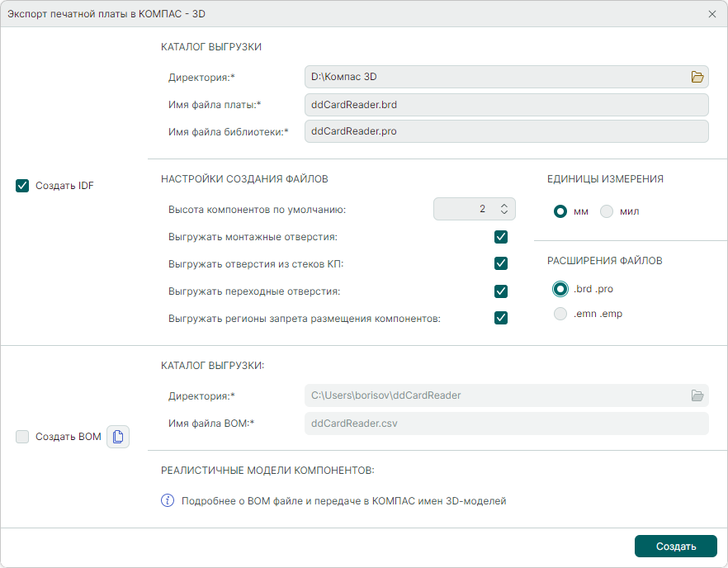
Task: Uncheck Выгружать монтажные отверстия
Action: tap(500, 237)
